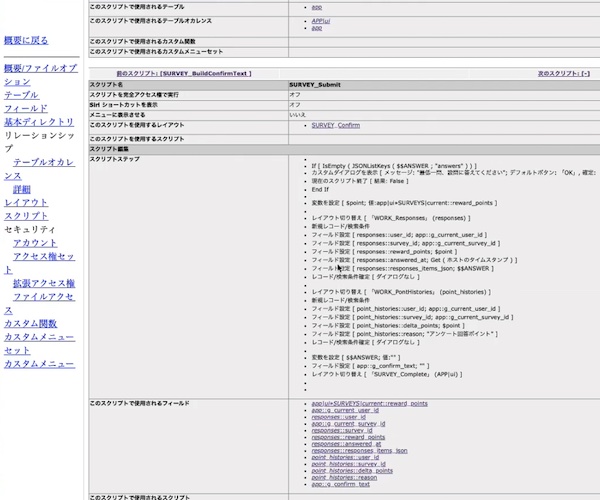Open the app::g_confirm_text field link

340,484
